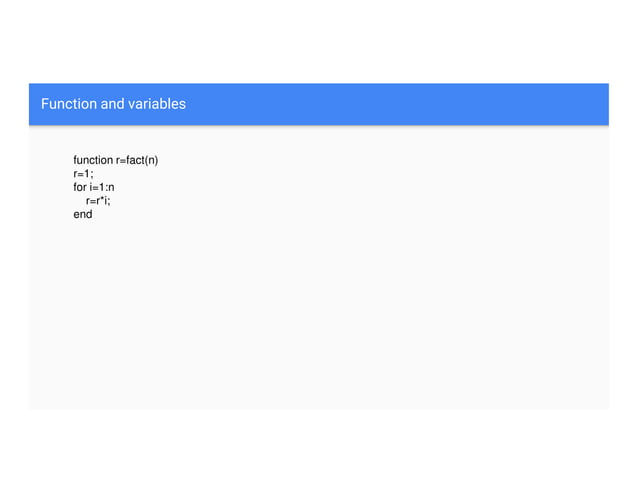Image resolution: width=638 pixels, height=493 pixels.
Task: Click the range '1:n' in the loop
Action: 107,187
